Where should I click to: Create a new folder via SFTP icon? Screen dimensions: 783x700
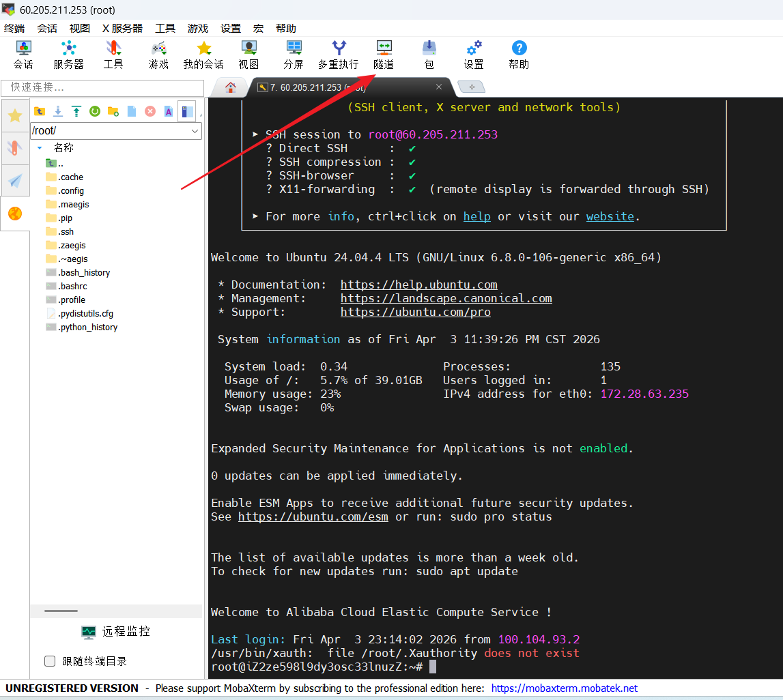pos(113,111)
